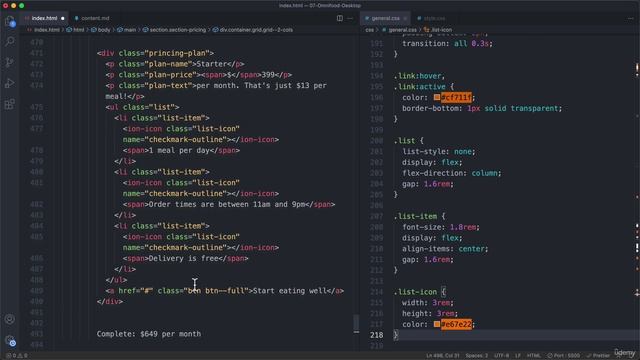The width and height of the screenshot is (640, 360).
Task: Click "Start eating well" link text in code
Action: [291, 291]
